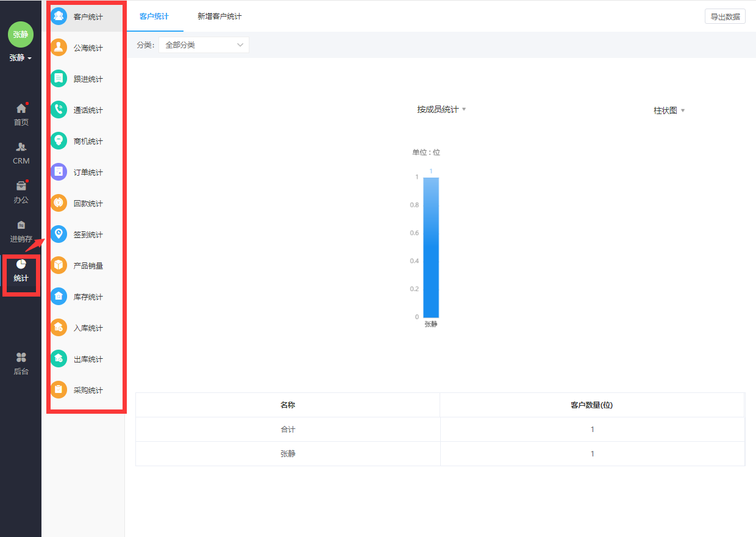
Task: Open the 公海统计 icon
Action: pyautogui.click(x=59, y=48)
